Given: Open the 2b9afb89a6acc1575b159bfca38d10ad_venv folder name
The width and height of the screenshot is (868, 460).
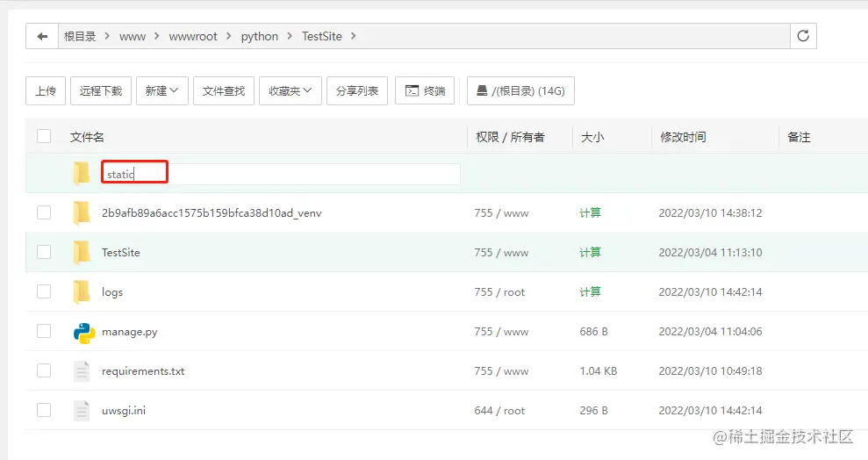Looking at the screenshot, I should (212, 213).
